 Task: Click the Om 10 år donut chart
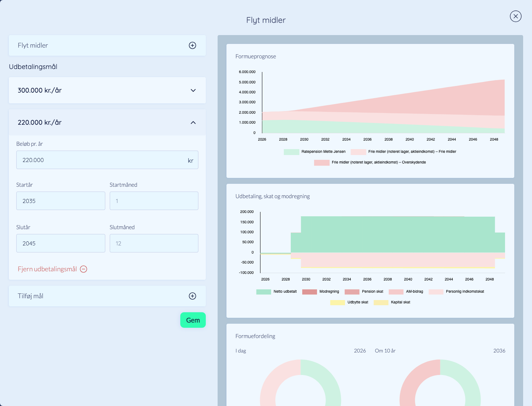point(440,383)
